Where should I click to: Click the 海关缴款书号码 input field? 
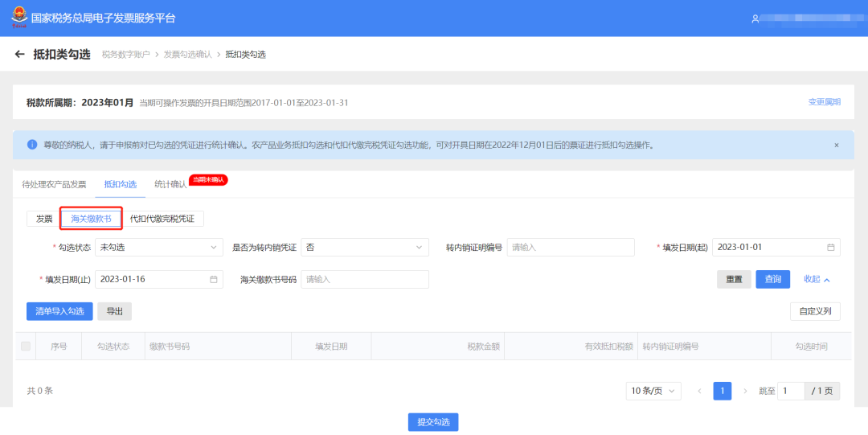pyautogui.click(x=364, y=280)
